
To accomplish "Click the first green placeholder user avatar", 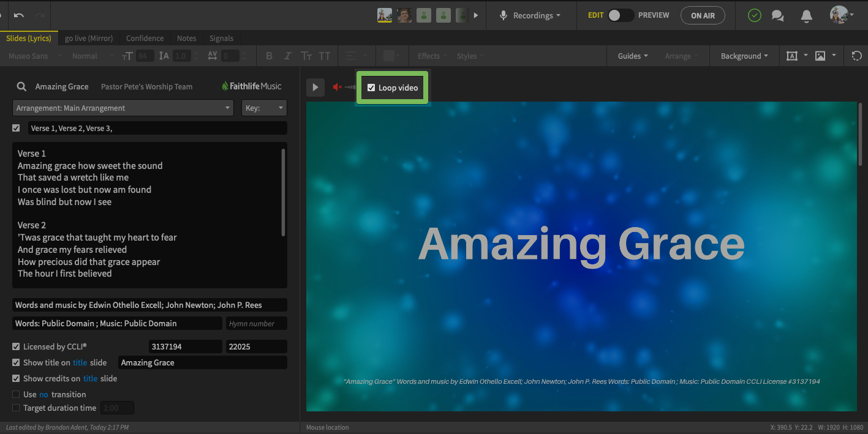I will tap(424, 15).
